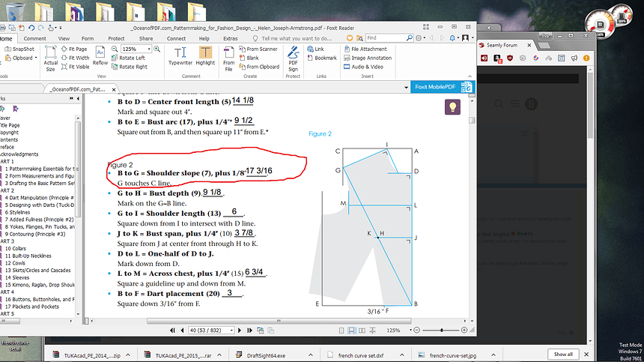644x362 pixels.
Task: Open the View ribbon tab
Action: point(64,39)
